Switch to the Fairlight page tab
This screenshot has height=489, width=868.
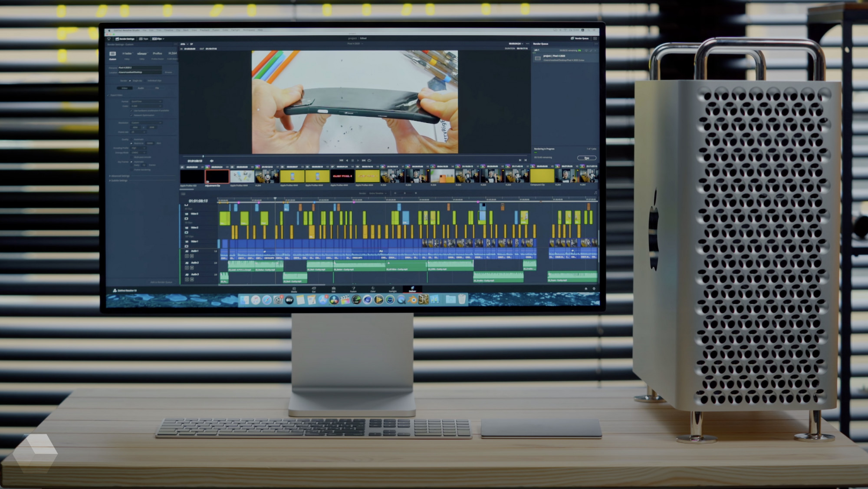coord(393,290)
